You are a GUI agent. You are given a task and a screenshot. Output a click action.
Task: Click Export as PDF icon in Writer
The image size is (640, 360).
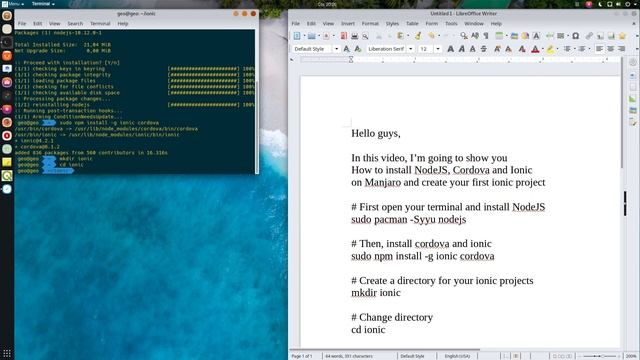(344, 36)
